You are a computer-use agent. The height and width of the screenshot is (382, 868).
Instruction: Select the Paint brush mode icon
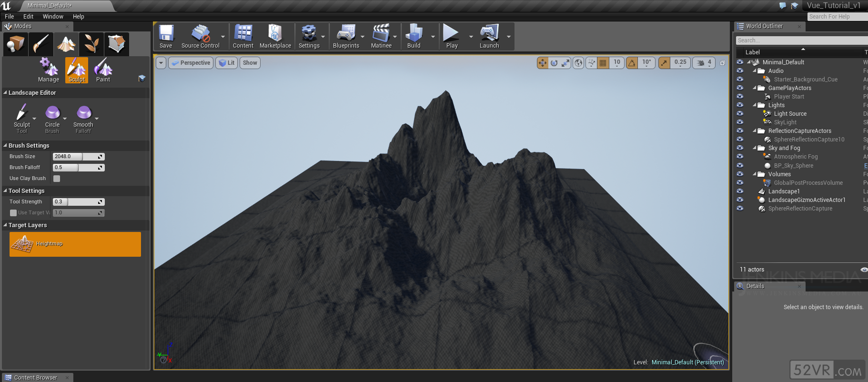(x=41, y=44)
